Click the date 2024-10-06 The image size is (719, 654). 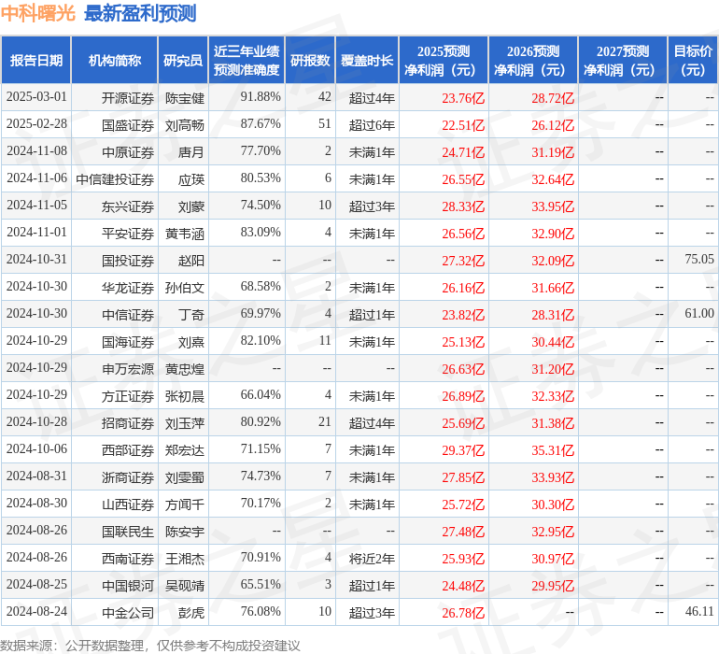coord(37,449)
